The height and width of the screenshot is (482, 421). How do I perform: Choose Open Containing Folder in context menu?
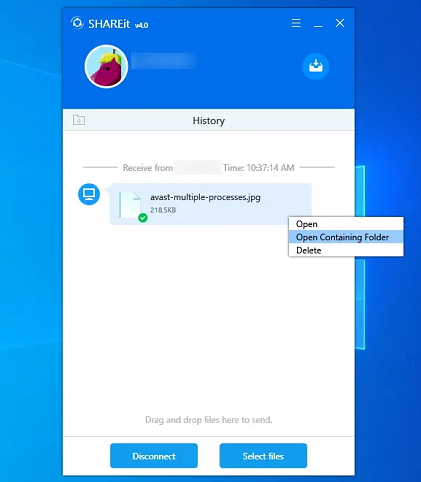click(346, 237)
